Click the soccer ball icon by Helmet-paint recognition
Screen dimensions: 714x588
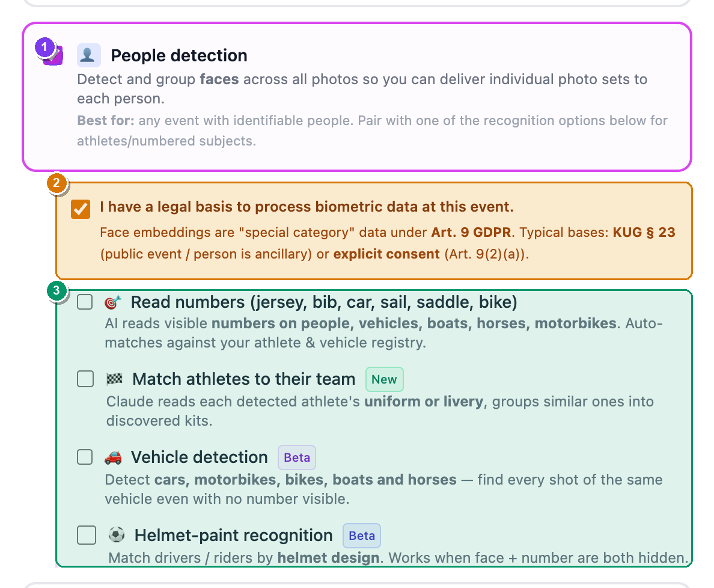[117, 534]
